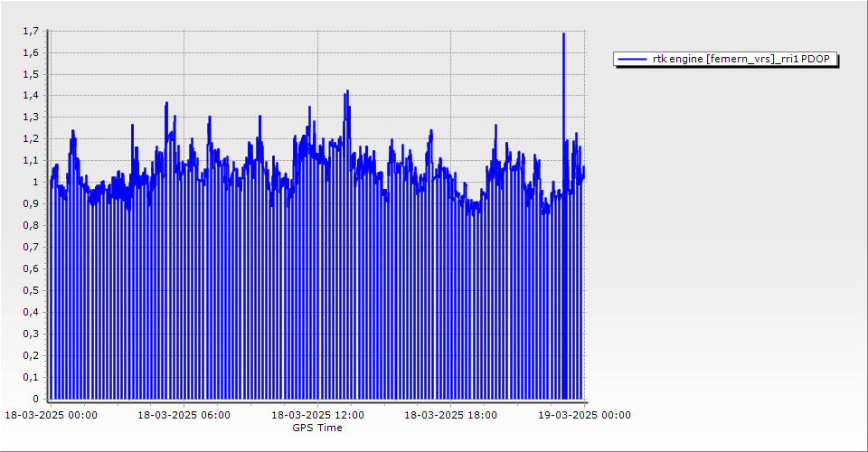This screenshot has width=868, height=452.
Task: Select the "GPS Time" axis title
Action: click(x=316, y=428)
